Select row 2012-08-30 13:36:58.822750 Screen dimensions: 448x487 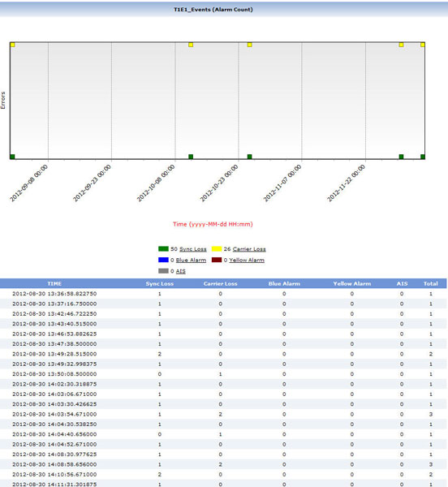point(223,294)
